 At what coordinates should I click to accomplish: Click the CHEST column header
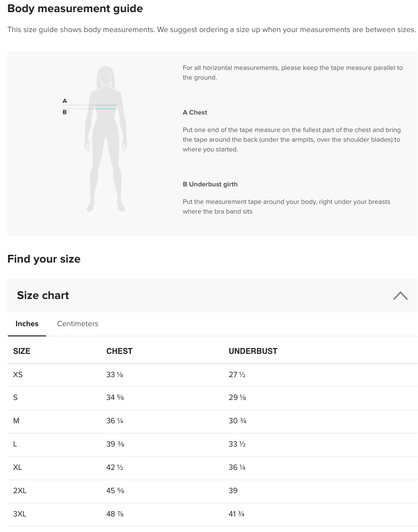pos(119,351)
